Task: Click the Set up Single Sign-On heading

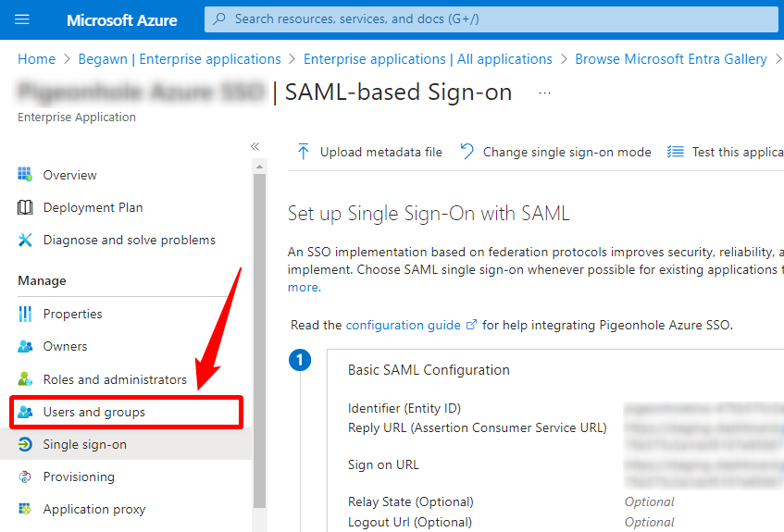Action: point(429,214)
